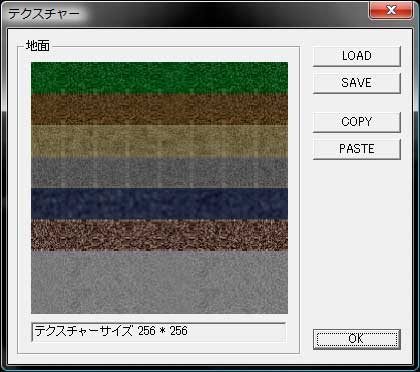Copy the texture using COPY button
The width and height of the screenshot is (420, 372).
point(356,122)
